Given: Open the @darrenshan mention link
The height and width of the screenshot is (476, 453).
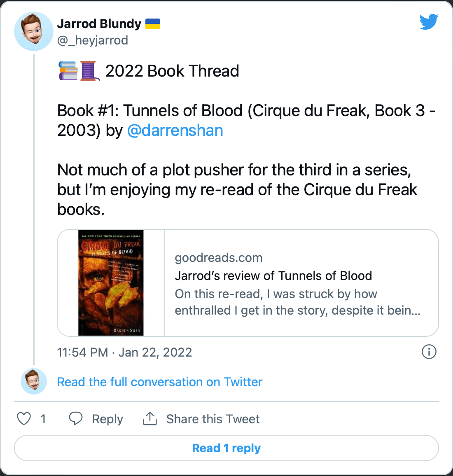Looking at the screenshot, I should click(x=175, y=130).
